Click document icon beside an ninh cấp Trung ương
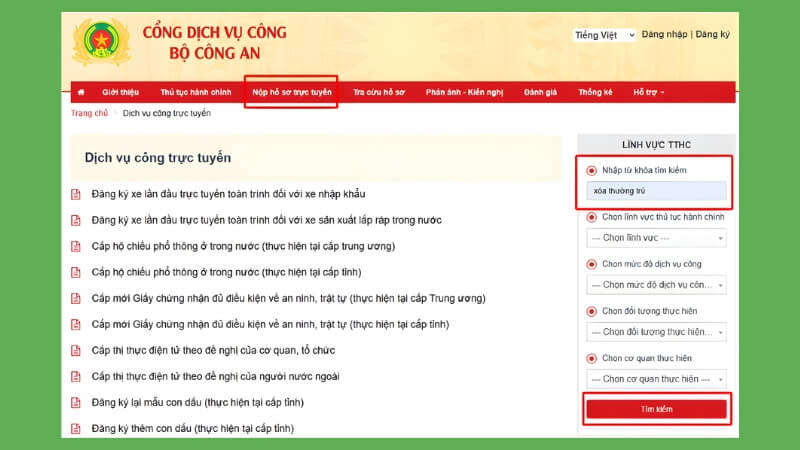The height and width of the screenshot is (450, 800). pos(76,298)
